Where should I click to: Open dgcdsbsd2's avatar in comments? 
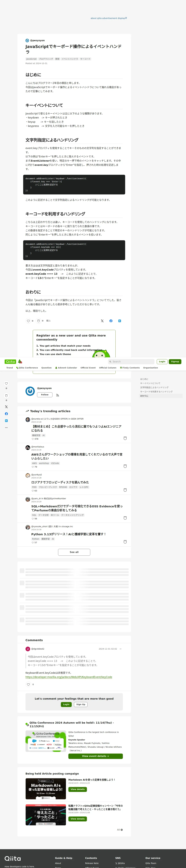tap(28, 649)
